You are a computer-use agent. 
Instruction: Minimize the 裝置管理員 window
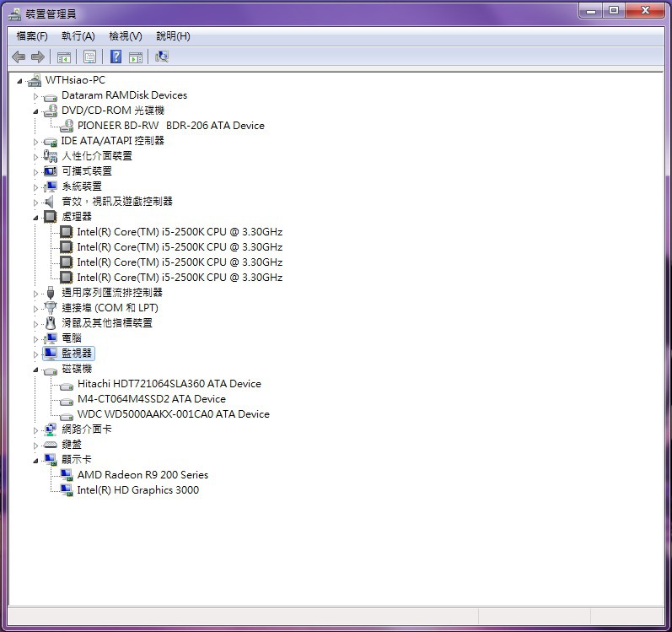pyautogui.click(x=591, y=10)
